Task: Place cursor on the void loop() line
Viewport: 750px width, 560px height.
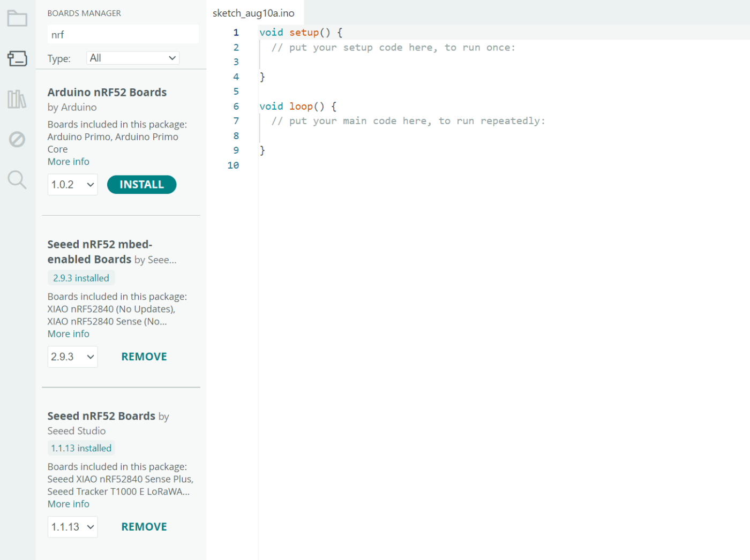Action: [x=298, y=107]
